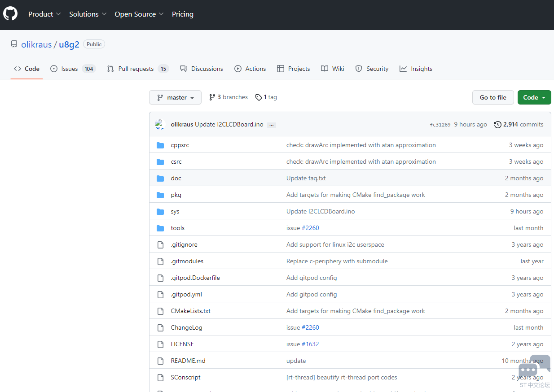Viewport: 554px width, 392px height.
Task: Open issue #2260 link in tools row
Action: [x=310, y=228]
